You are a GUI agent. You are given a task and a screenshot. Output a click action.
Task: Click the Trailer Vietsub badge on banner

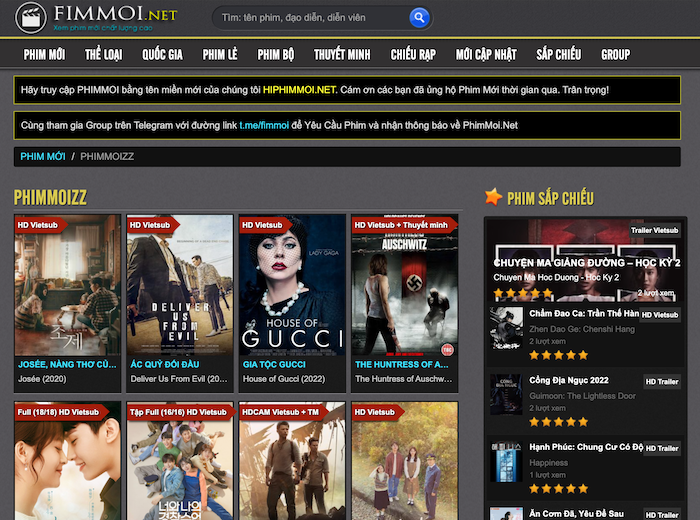(x=654, y=230)
